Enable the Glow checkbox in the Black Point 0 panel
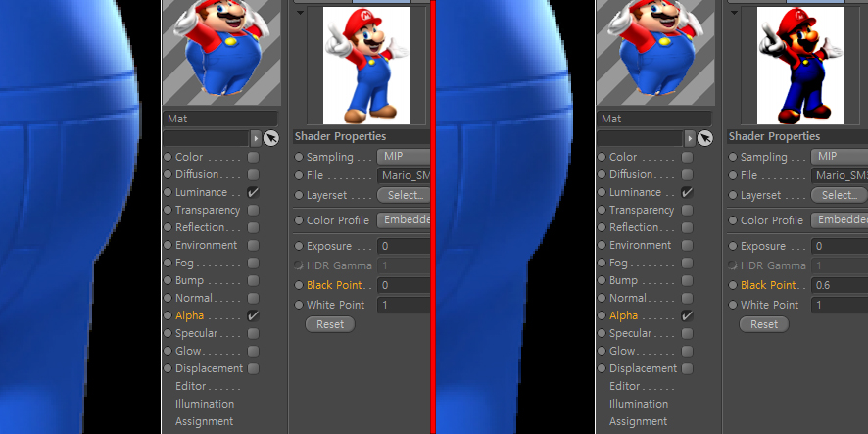 click(253, 351)
